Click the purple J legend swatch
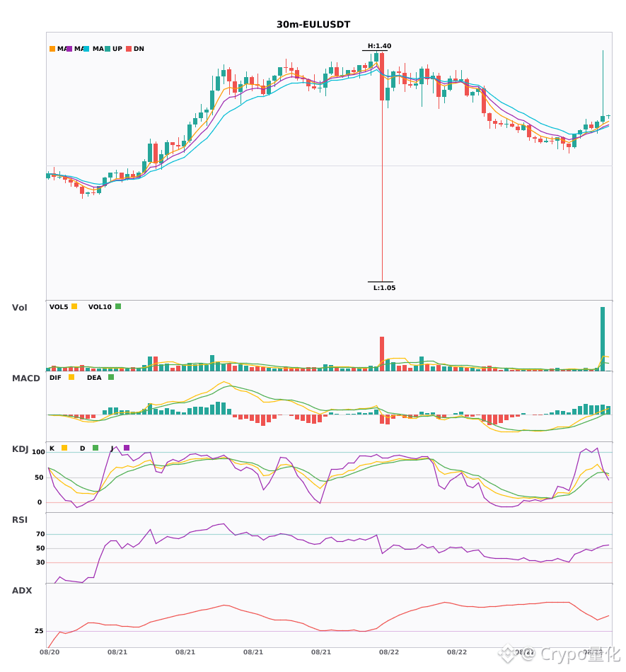This screenshot has height=672, width=626. point(127,448)
